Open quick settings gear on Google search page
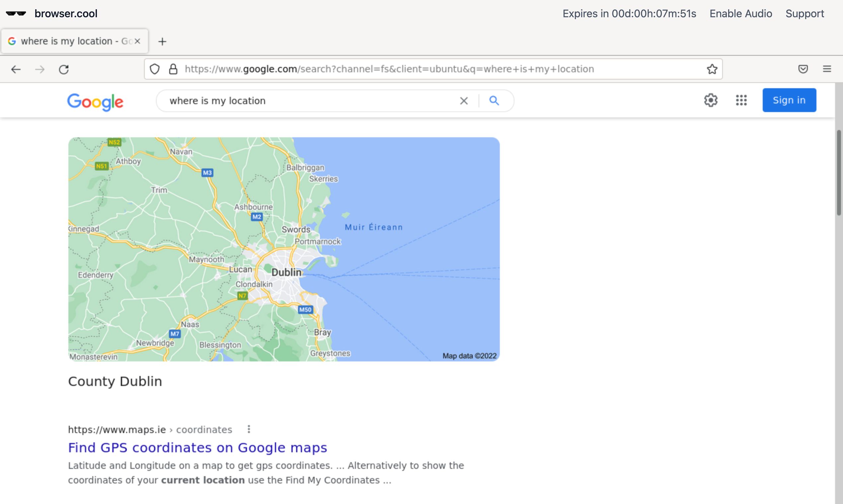 pyautogui.click(x=711, y=100)
